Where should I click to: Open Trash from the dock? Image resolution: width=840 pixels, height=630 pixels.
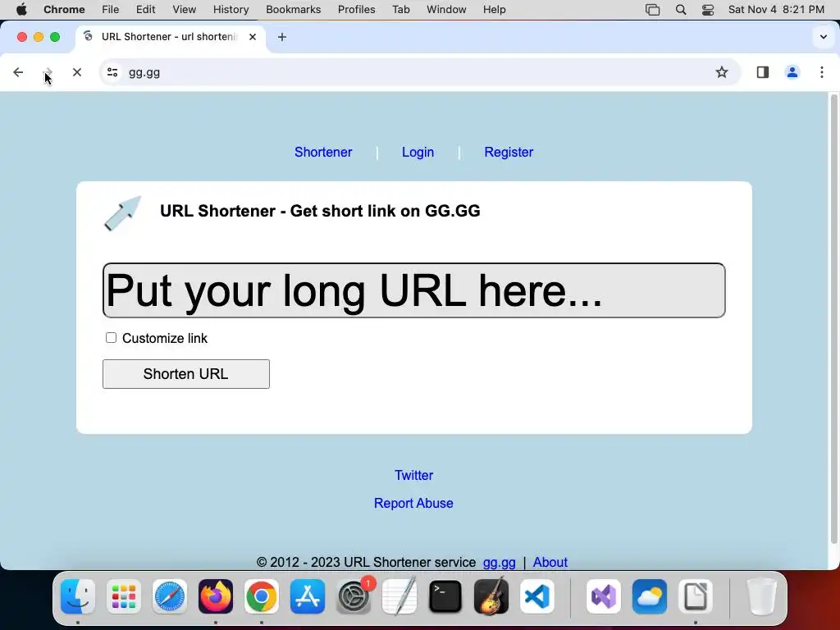[x=761, y=596]
